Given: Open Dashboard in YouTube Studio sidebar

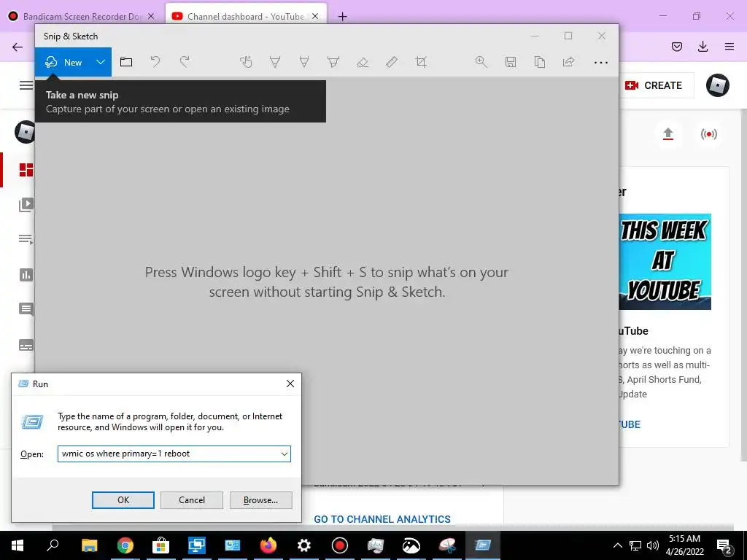Looking at the screenshot, I should pos(26,170).
